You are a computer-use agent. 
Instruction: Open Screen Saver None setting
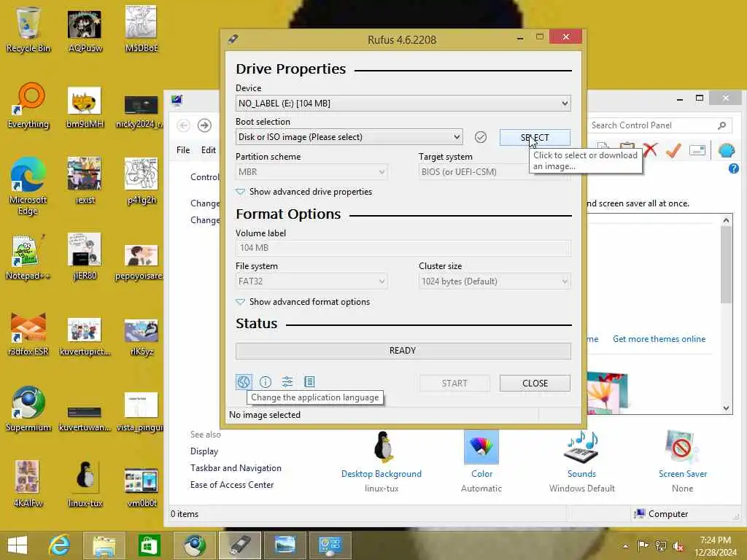point(682,462)
